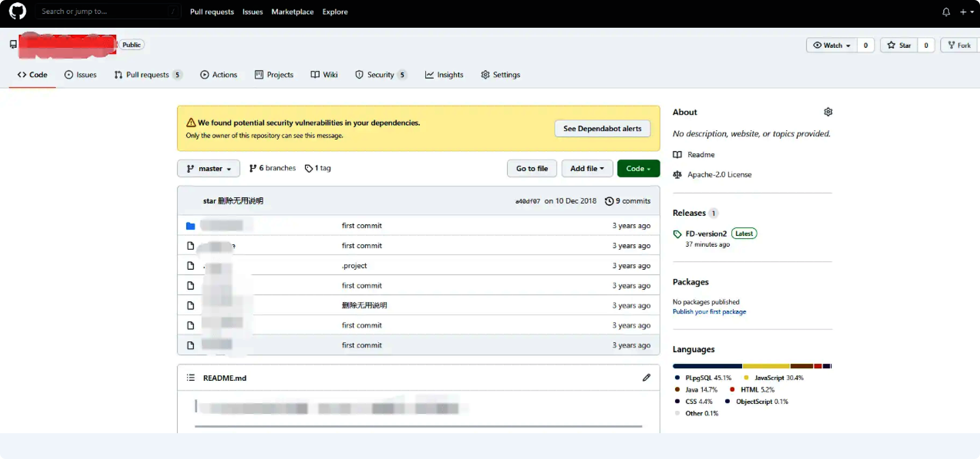This screenshot has width=980, height=459.
Task: Open the Add file dropdown
Action: pyautogui.click(x=587, y=168)
